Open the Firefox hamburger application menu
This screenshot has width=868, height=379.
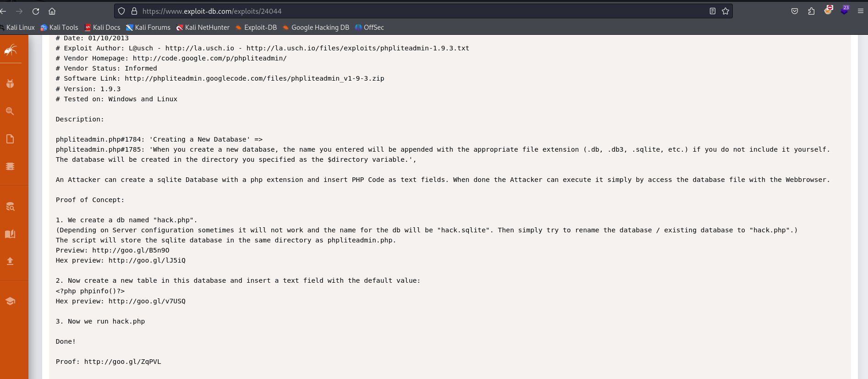pyautogui.click(x=860, y=11)
